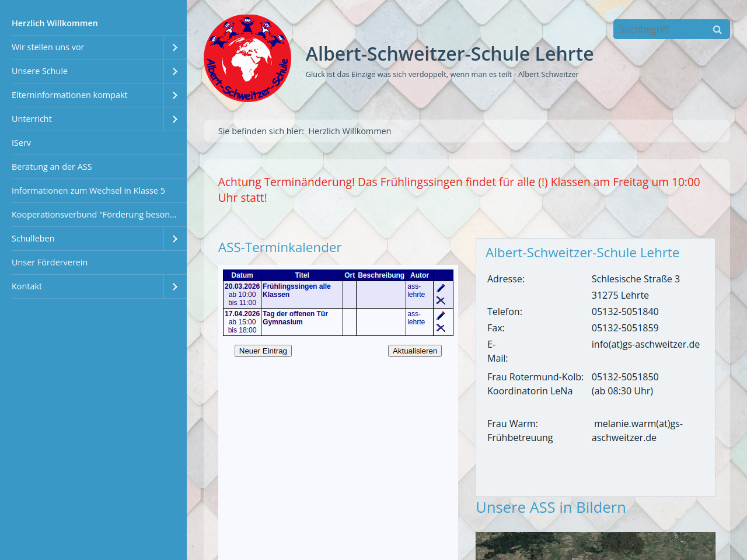Expand Elterninformationen kompakt submenu arrow
The height and width of the screenshot is (560, 747).
coord(175,95)
